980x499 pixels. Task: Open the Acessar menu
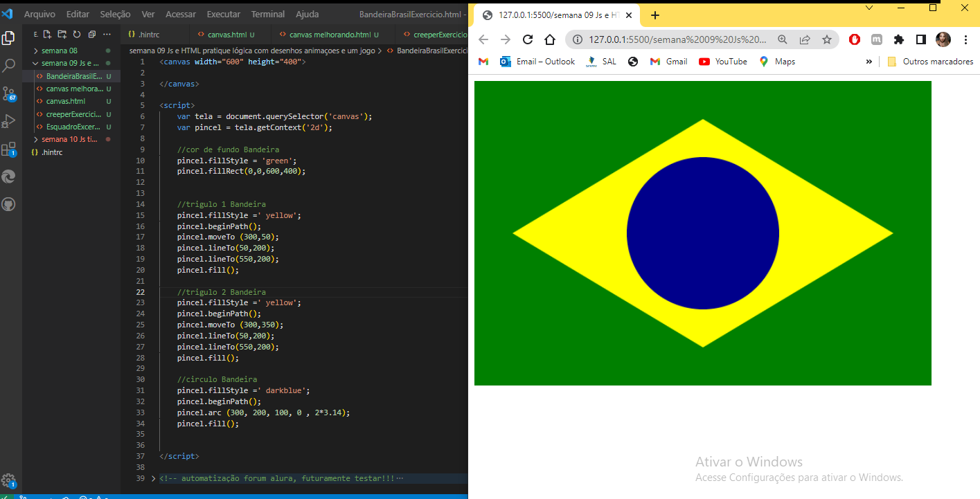(x=181, y=14)
